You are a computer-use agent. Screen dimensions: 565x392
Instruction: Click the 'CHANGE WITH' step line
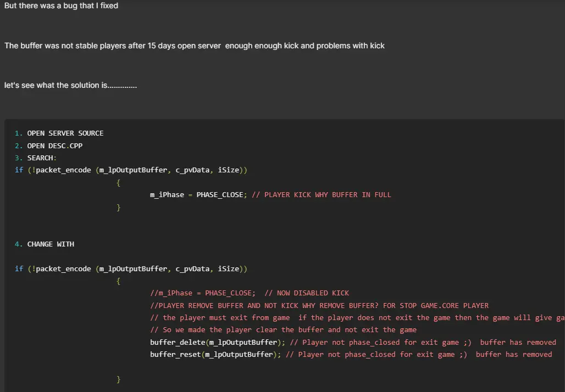pyautogui.click(x=51, y=244)
